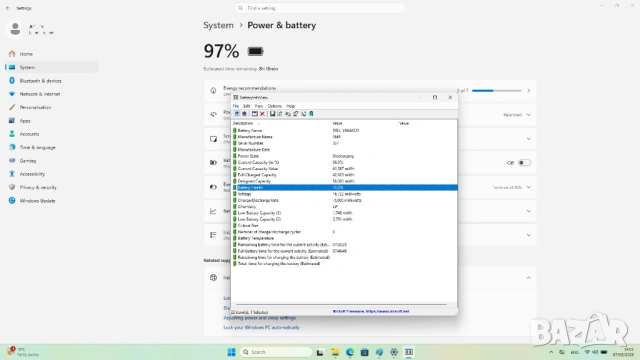Viewport: 640px width, 360px height.
Task: Open the Balanced power mode dropdown
Action: [x=517, y=115]
